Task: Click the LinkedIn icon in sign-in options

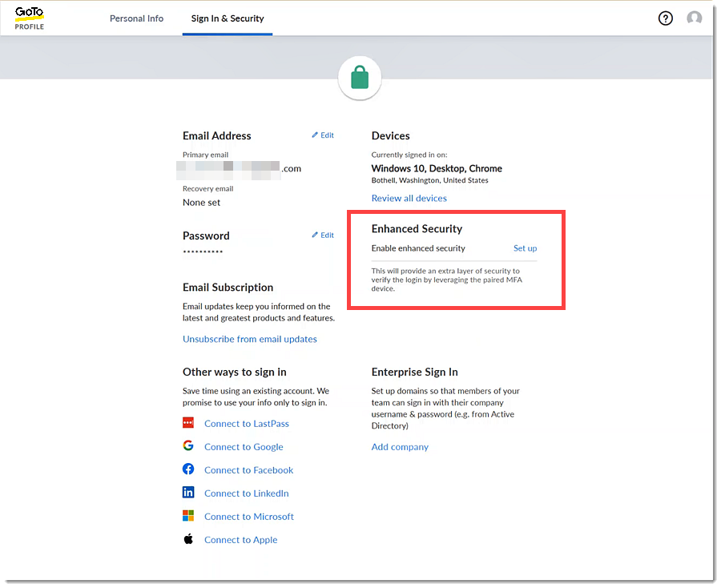Action: (x=188, y=493)
